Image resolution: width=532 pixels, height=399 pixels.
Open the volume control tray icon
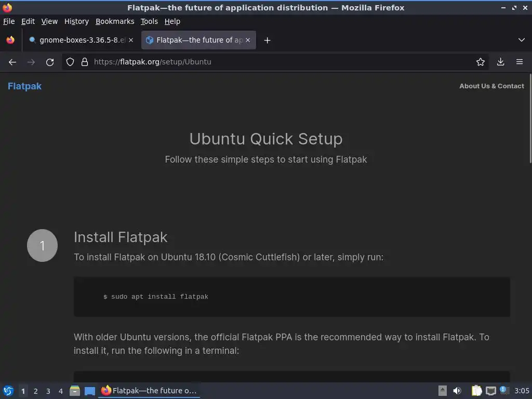457,391
